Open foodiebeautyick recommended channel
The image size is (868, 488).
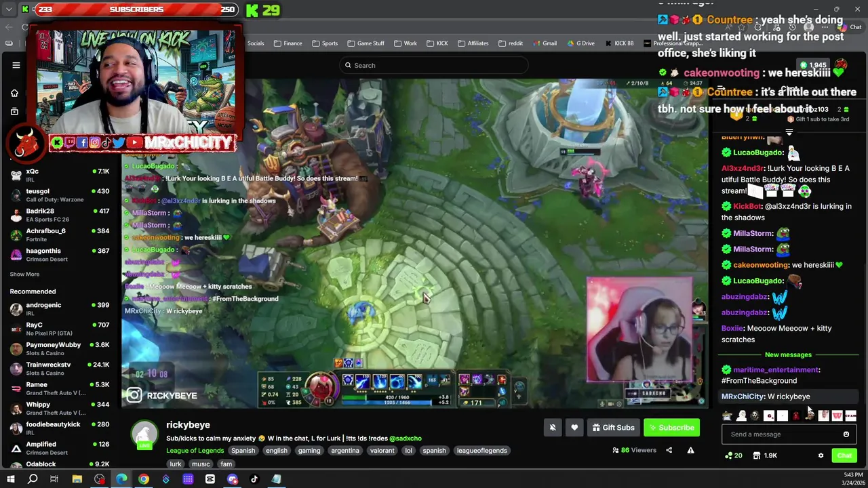pos(60,428)
